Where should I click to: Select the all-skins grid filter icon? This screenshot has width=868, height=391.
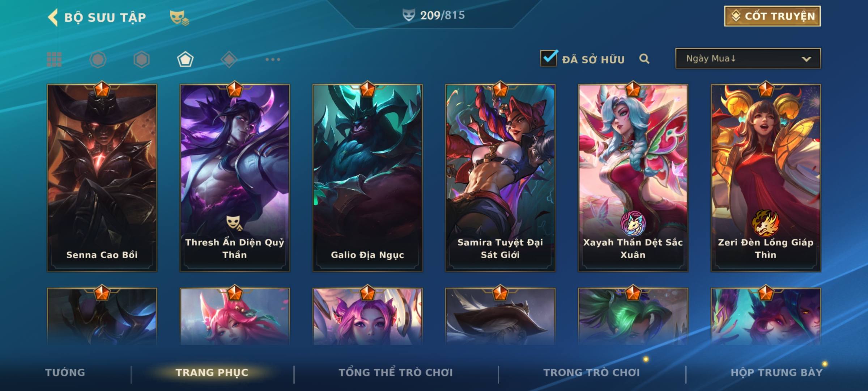pos(54,59)
